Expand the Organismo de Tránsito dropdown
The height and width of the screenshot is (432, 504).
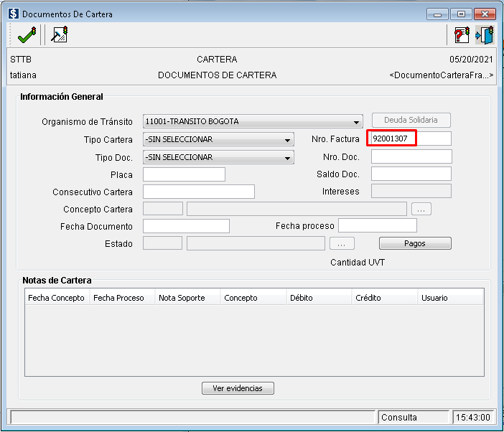(357, 121)
